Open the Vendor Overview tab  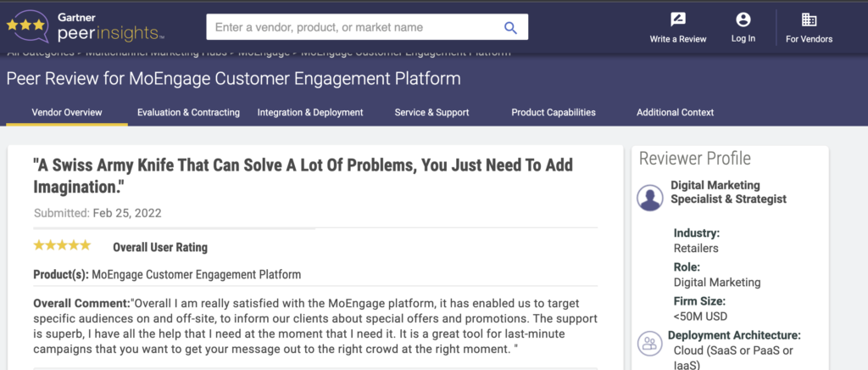[67, 112]
